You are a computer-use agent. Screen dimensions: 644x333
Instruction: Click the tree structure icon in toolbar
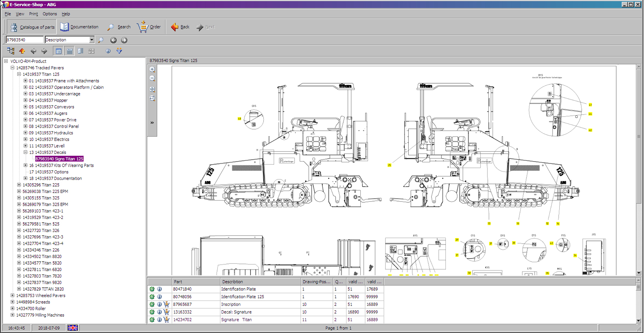[x=11, y=51]
